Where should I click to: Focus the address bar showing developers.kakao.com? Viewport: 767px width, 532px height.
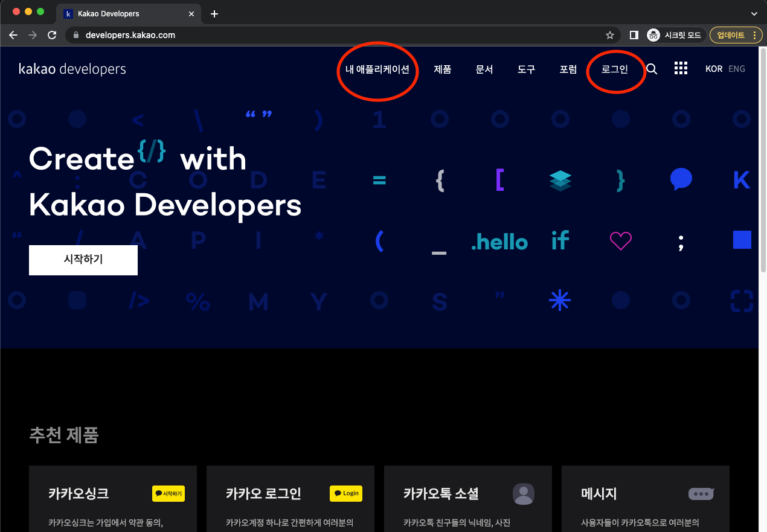click(342, 35)
